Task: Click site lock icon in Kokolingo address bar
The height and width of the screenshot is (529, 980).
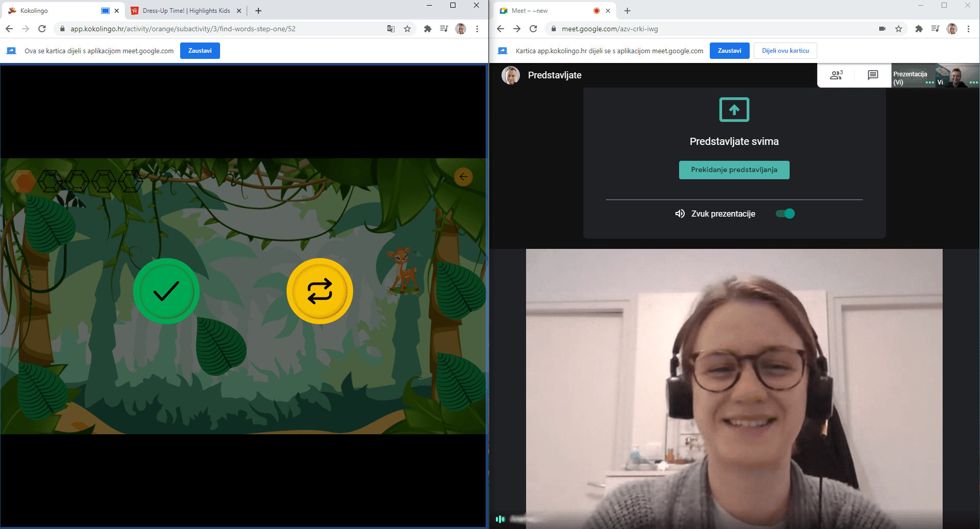Action: pos(62,29)
